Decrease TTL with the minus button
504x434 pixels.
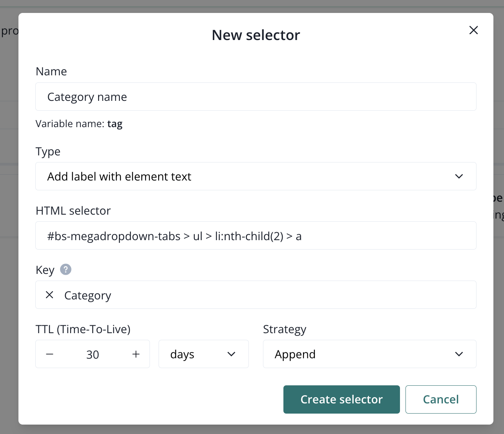pyautogui.click(x=49, y=354)
